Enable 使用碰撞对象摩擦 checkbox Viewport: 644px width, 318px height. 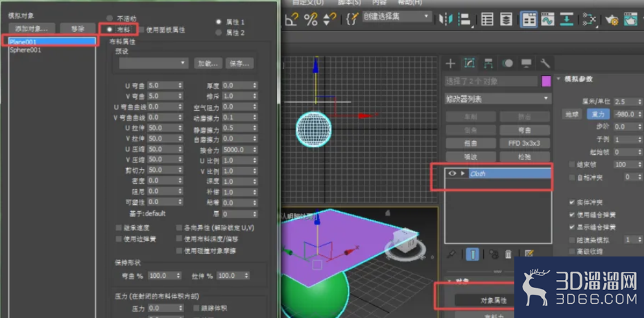tap(179, 250)
